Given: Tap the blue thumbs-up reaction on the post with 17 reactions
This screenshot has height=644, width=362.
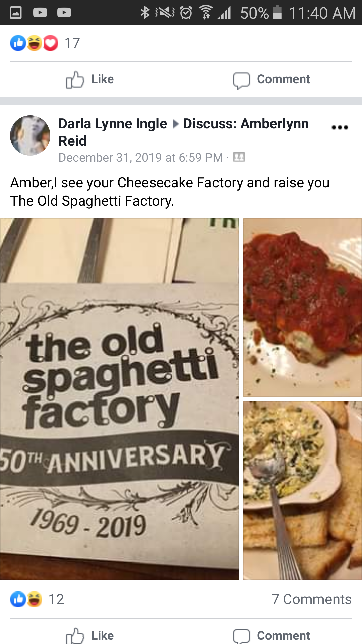Looking at the screenshot, I should (x=18, y=43).
